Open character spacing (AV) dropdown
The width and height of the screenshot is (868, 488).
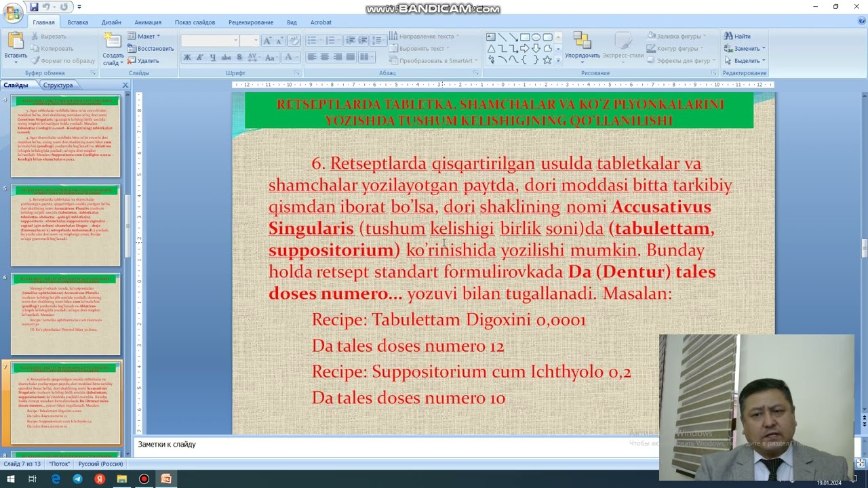pos(254,58)
